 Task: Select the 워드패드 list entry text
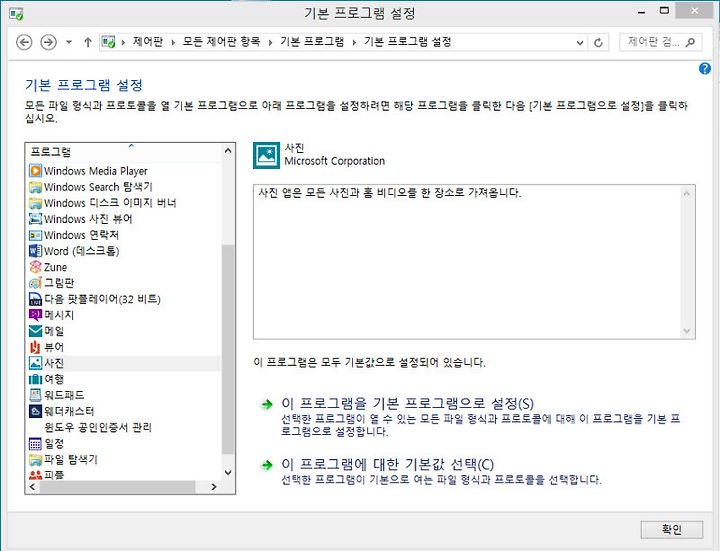64,395
